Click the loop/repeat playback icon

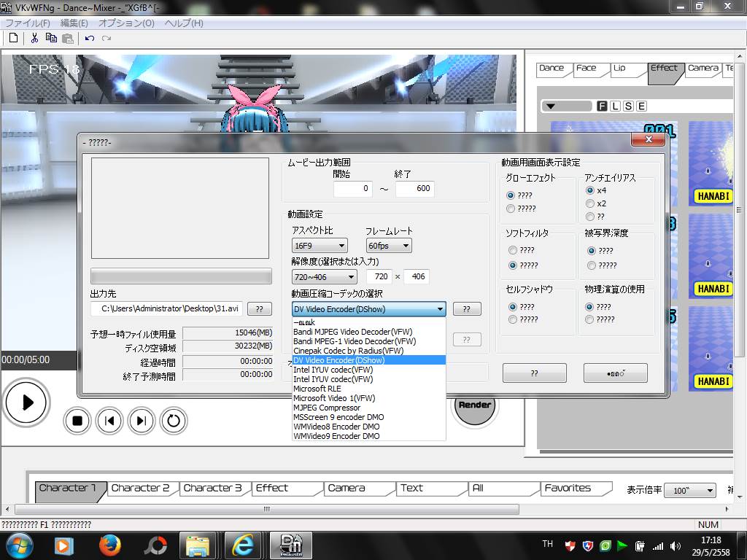coord(174,421)
